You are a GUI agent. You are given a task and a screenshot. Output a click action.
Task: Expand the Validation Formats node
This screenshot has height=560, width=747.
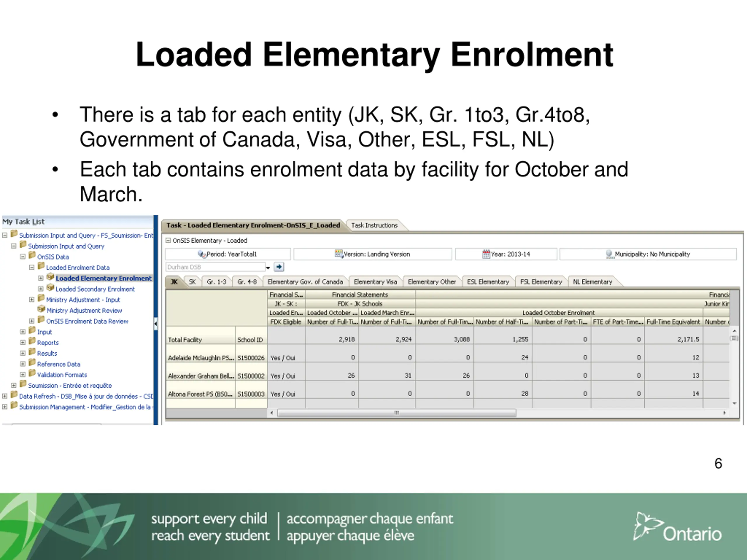(23, 374)
